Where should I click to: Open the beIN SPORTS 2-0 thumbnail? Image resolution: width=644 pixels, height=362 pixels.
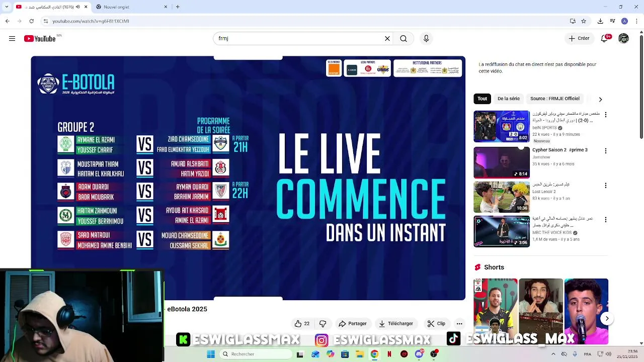[502, 127]
